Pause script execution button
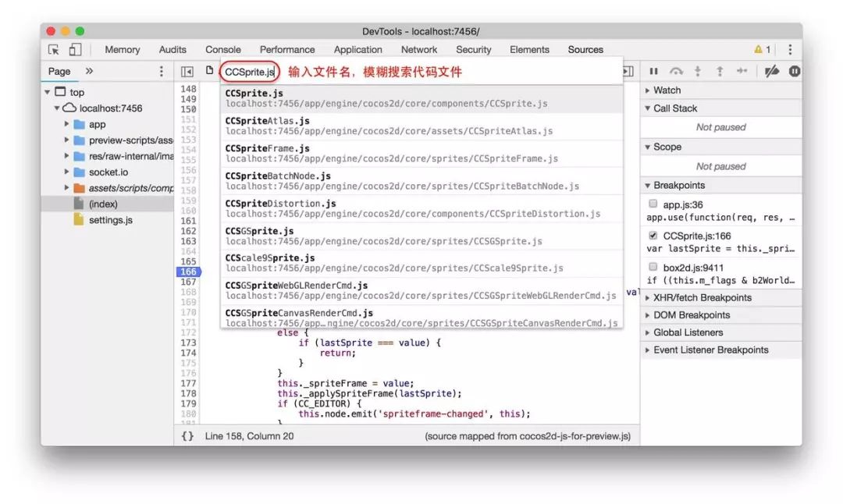Screen dimensions: 843x504 [x=654, y=71]
